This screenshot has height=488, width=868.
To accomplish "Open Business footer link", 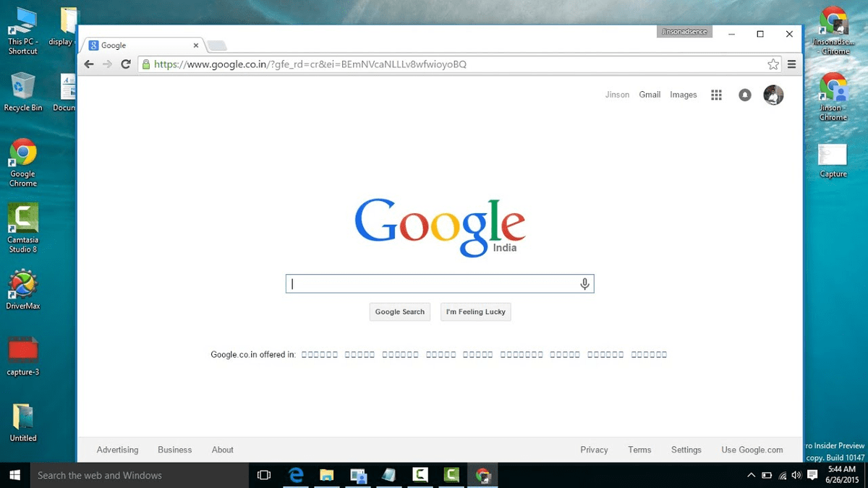I will coord(175,450).
